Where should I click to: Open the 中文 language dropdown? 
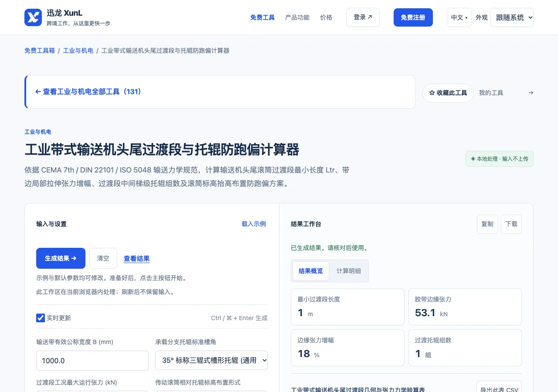(x=459, y=17)
